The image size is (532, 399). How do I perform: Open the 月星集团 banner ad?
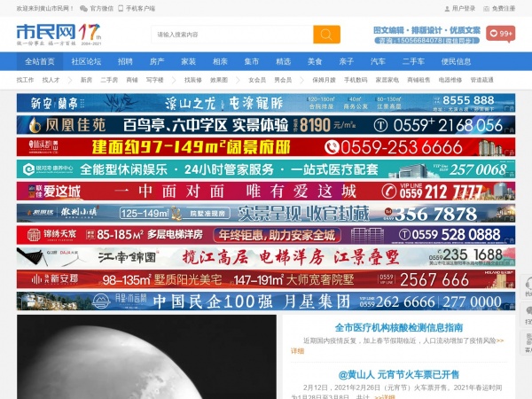266,301
